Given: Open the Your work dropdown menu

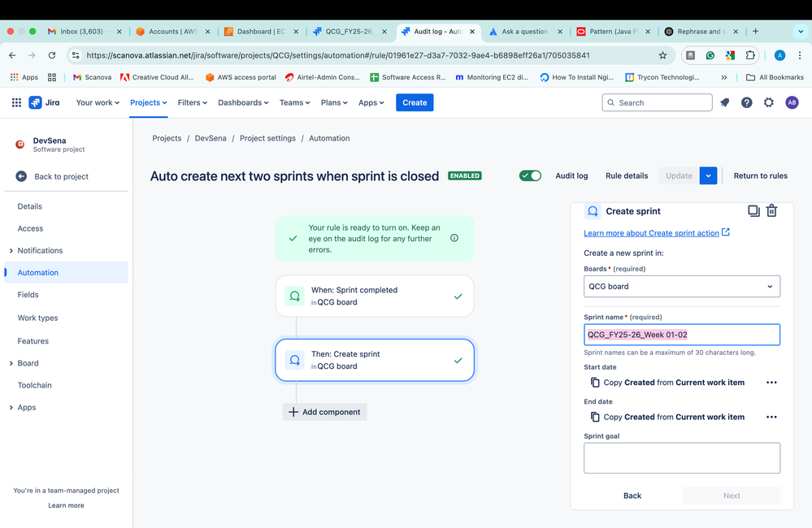Looking at the screenshot, I should [98, 102].
